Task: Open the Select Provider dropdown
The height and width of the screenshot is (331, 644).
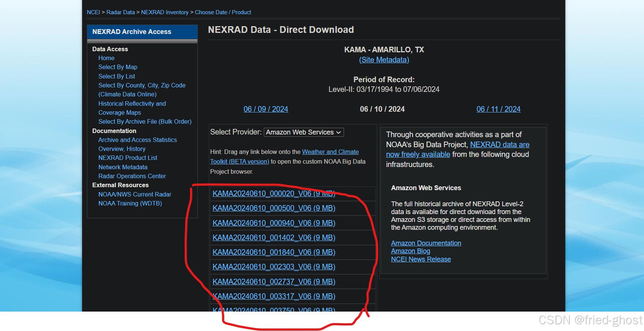Action: point(304,132)
